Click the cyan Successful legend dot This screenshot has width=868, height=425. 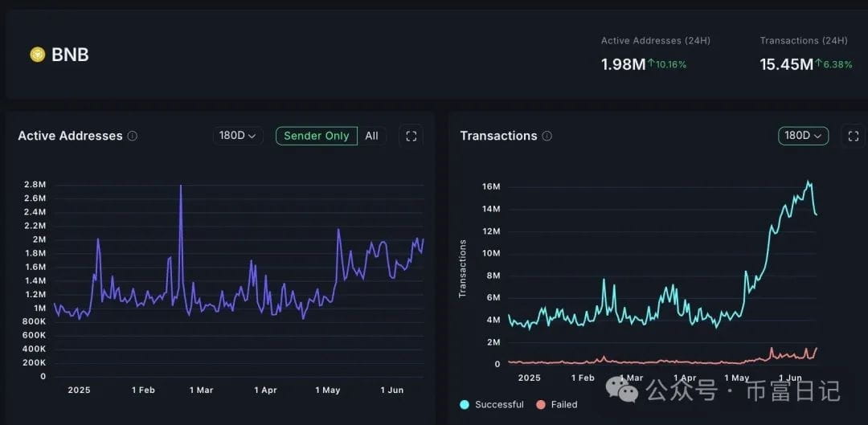pyautogui.click(x=465, y=405)
